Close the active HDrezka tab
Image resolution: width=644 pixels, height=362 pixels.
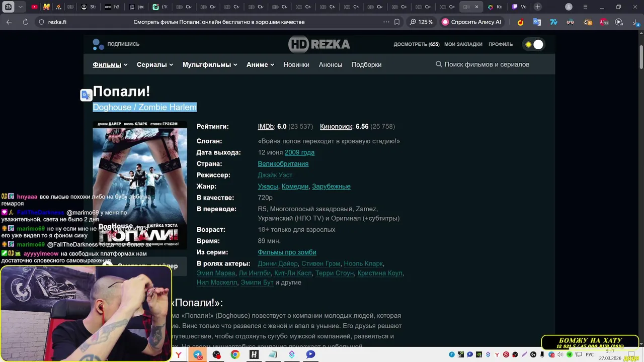476,7
